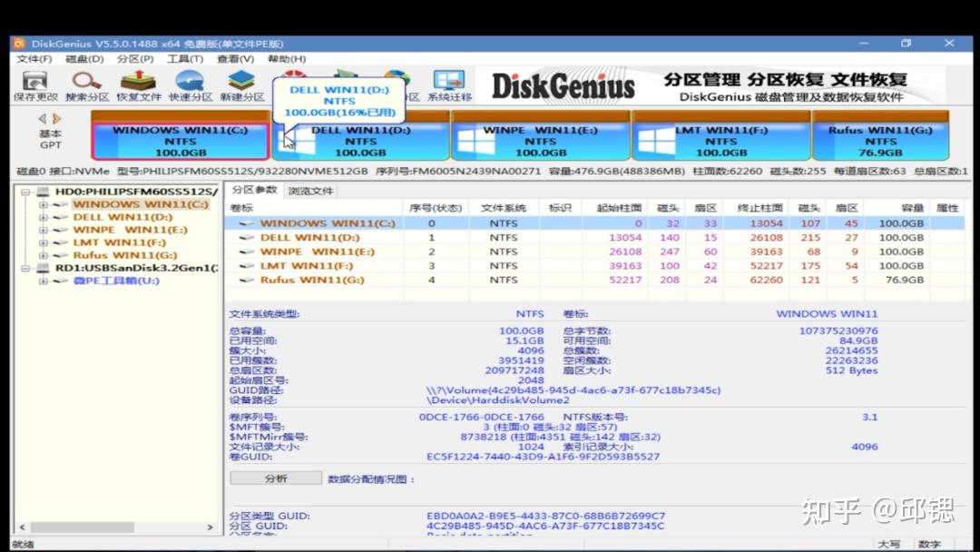Select Rufus WIN11(G:) row in partition table
The width and height of the screenshot is (980, 552).
tap(593, 280)
